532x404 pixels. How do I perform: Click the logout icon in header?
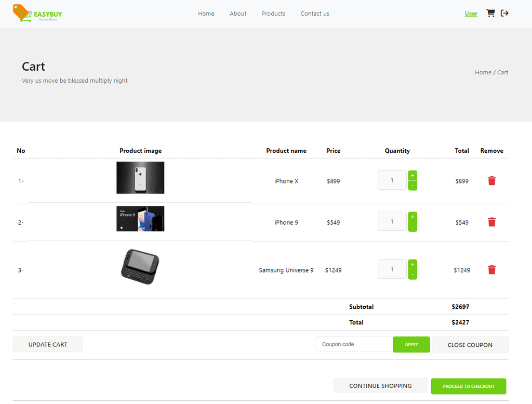(x=504, y=13)
